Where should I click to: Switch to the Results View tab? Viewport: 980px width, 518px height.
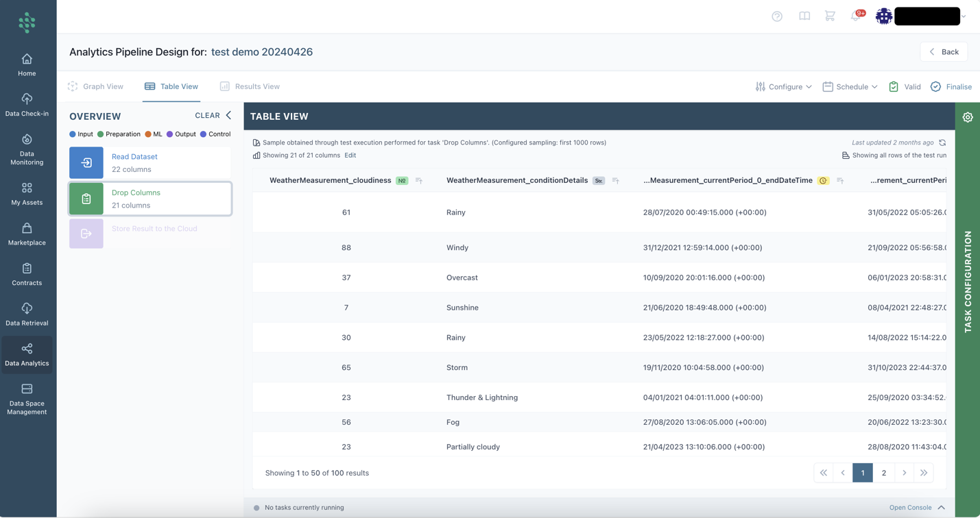(250, 87)
